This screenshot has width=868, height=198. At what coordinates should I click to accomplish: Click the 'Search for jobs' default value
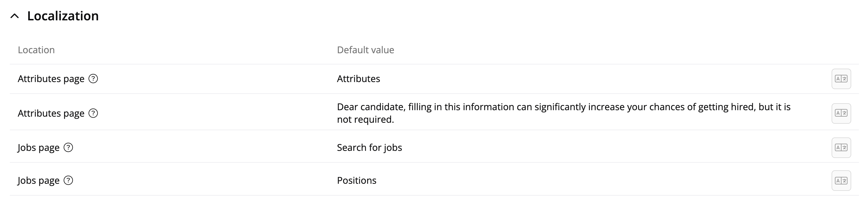click(369, 147)
